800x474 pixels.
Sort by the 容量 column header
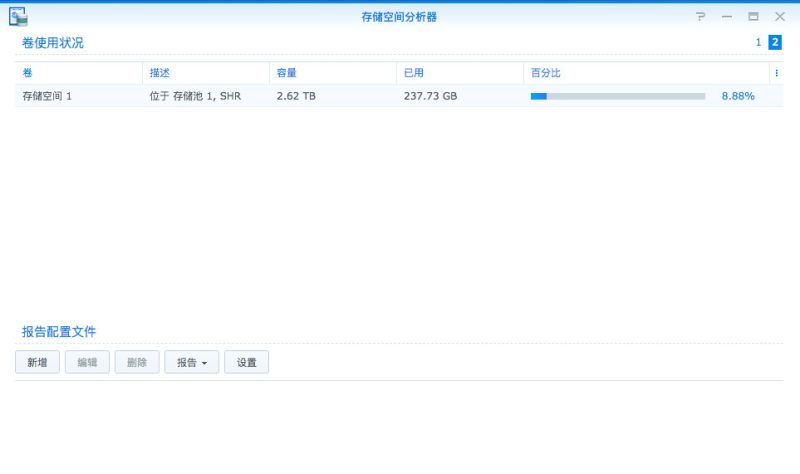click(x=333, y=73)
